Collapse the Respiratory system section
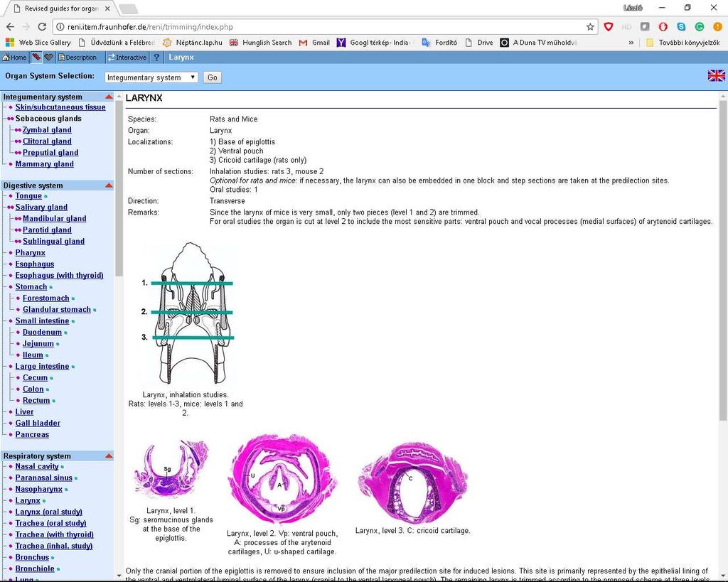 [x=109, y=456]
